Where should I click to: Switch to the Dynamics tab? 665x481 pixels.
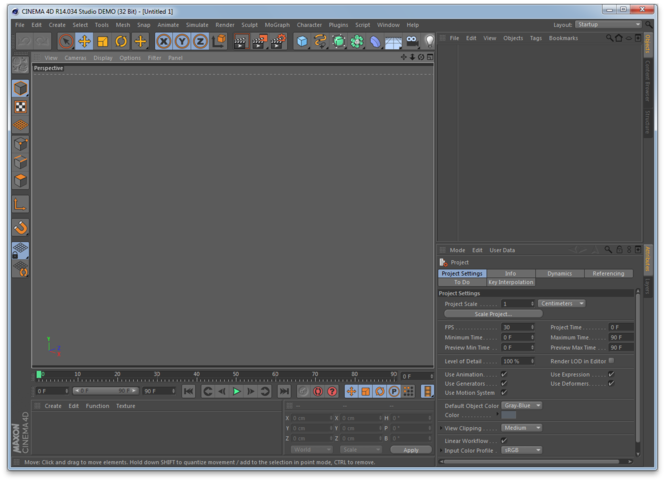coord(559,274)
